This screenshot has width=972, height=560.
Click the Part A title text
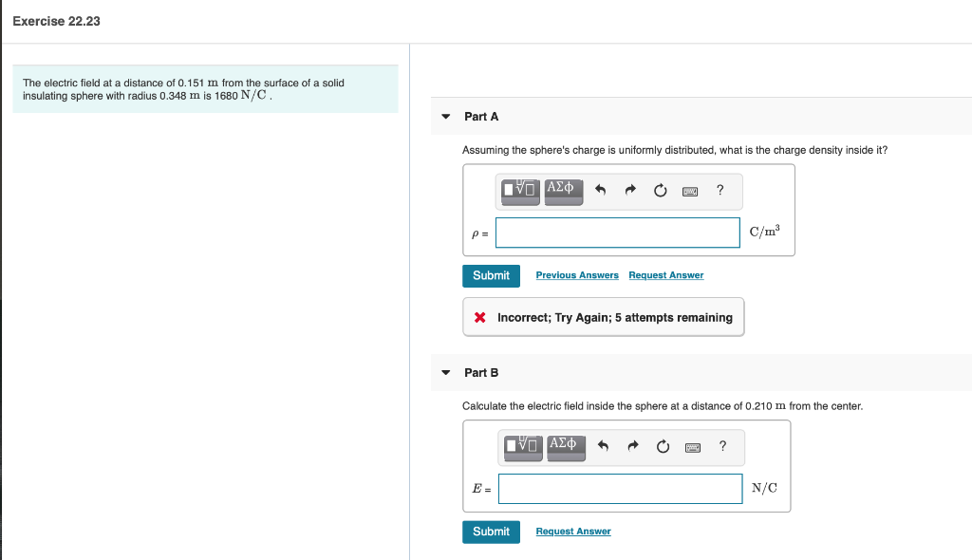coord(481,117)
